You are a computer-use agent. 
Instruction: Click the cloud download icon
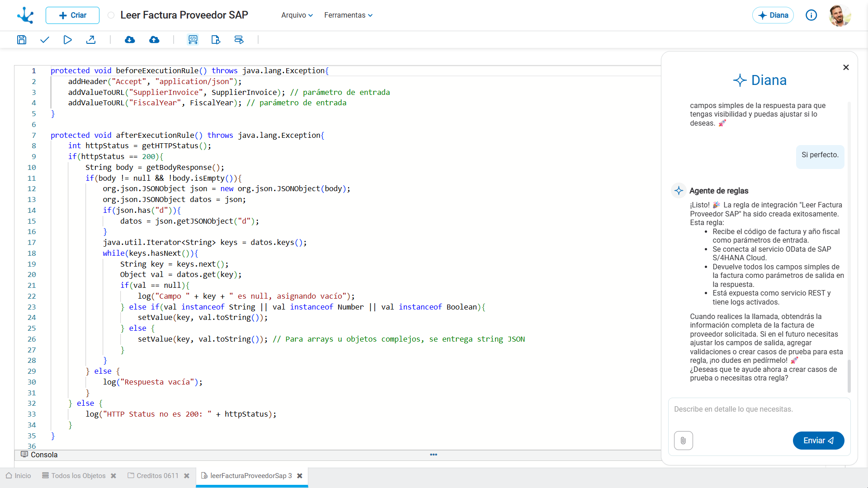click(130, 40)
